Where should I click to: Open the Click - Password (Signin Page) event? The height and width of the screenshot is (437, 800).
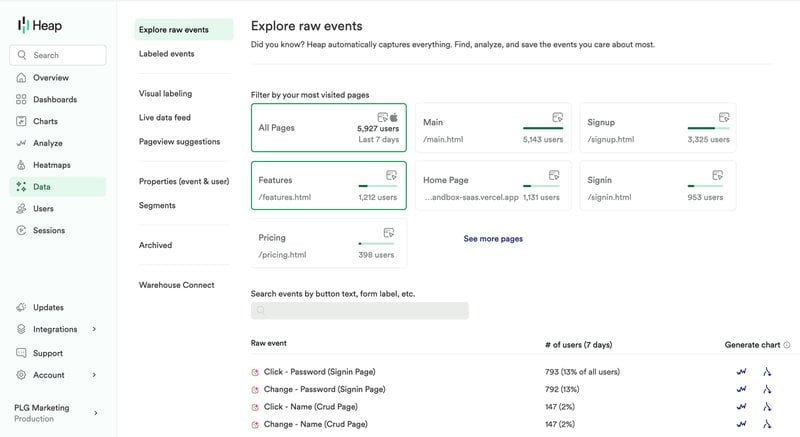[x=319, y=372]
